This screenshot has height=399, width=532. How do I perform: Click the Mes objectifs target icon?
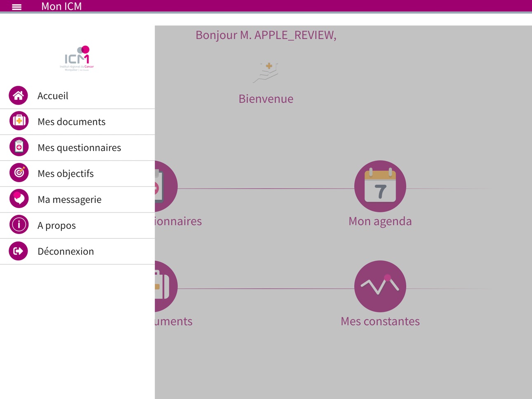point(19,173)
